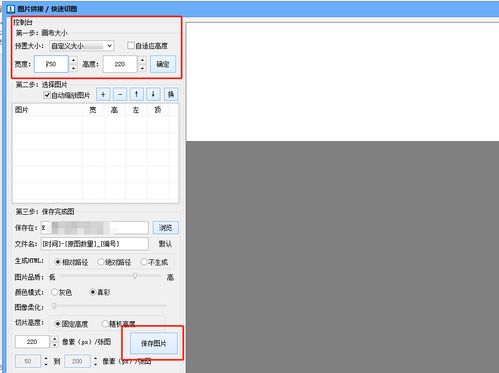Click the 高 column header in list

(x=115, y=110)
